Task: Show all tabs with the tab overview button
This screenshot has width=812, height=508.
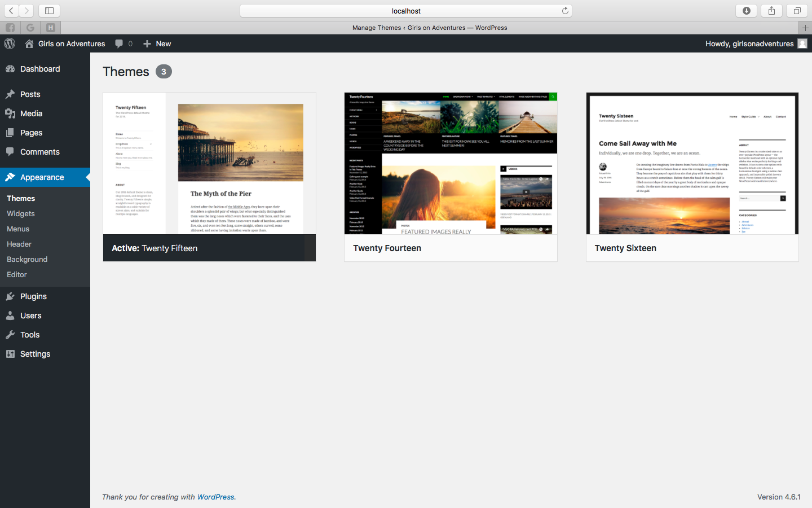Action: (797, 11)
